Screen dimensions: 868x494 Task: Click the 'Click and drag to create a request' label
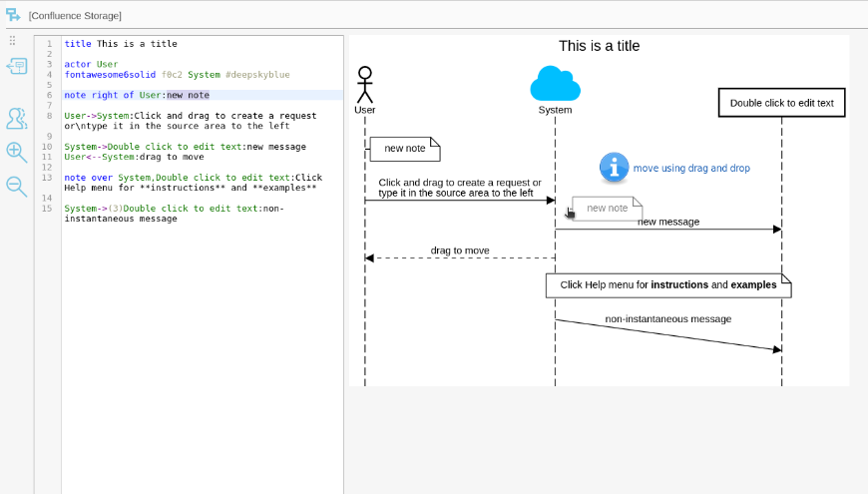pos(460,188)
